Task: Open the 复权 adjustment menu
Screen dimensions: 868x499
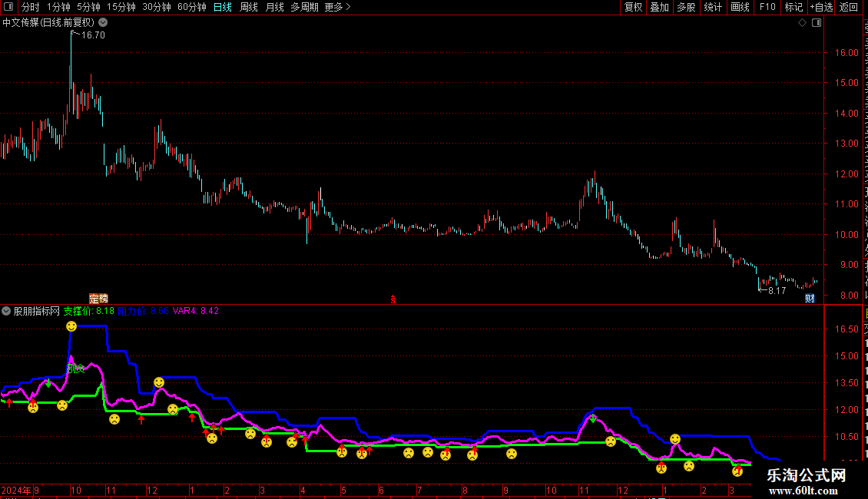Action: tap(633, 7)
